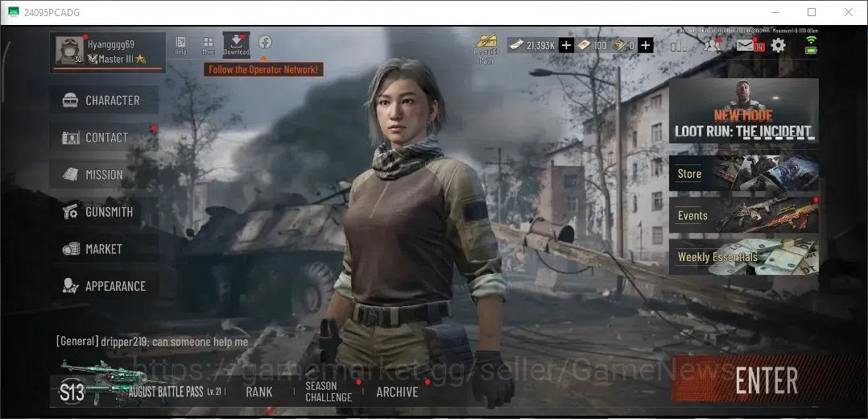Open the settings gear

pyautogui.click(x=779, y=45)
